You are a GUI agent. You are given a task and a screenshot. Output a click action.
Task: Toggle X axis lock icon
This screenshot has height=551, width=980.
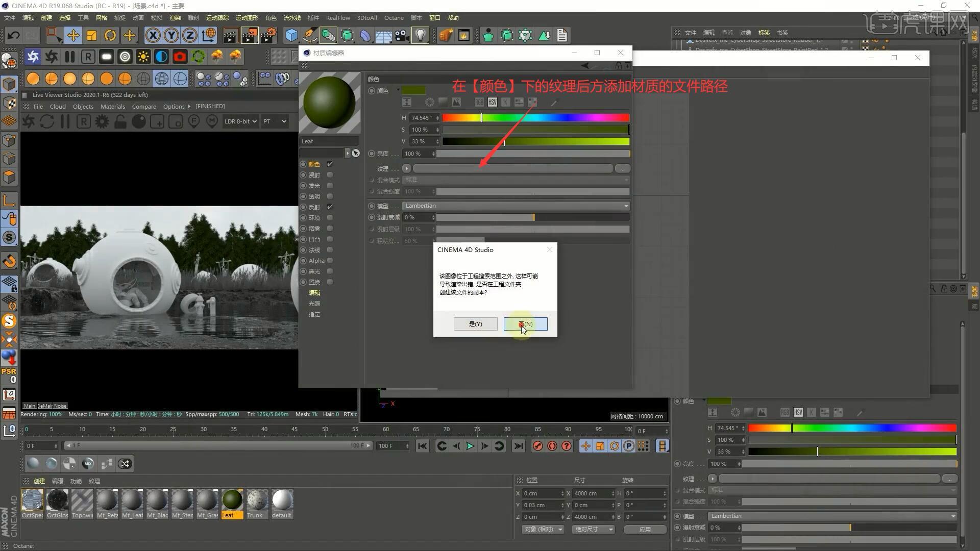(153, 35)
